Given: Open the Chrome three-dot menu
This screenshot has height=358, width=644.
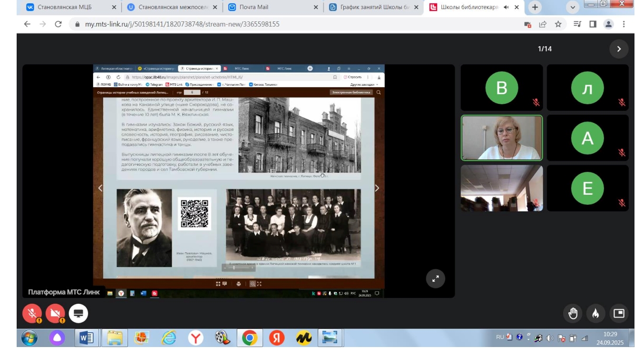Looking at the screenshot, I should point(624,24).
